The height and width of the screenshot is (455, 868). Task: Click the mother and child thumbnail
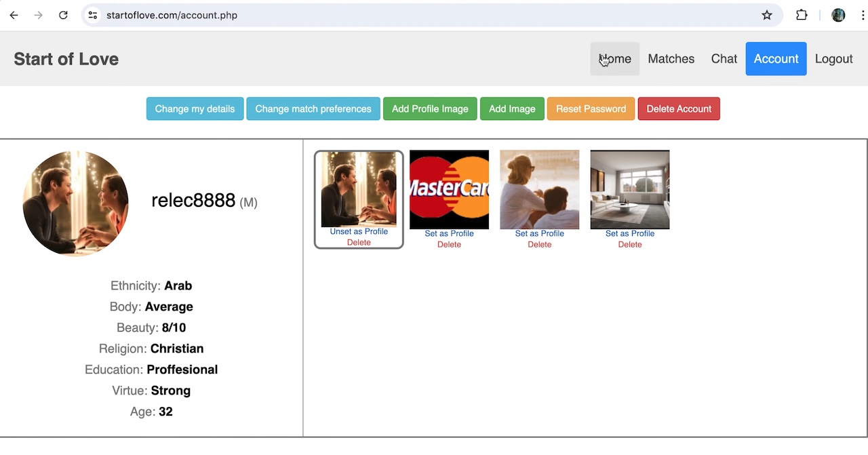coord(539,190)
